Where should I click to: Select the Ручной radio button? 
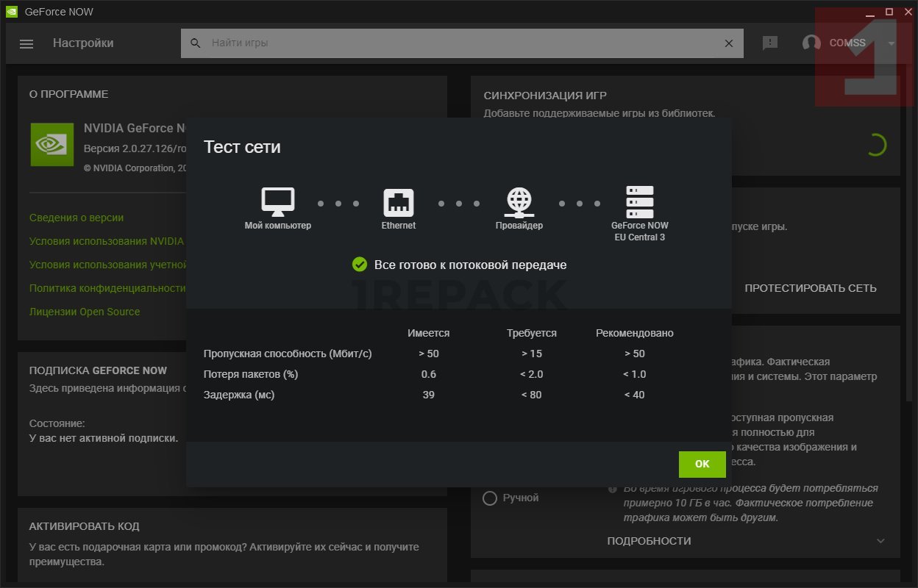489,498
